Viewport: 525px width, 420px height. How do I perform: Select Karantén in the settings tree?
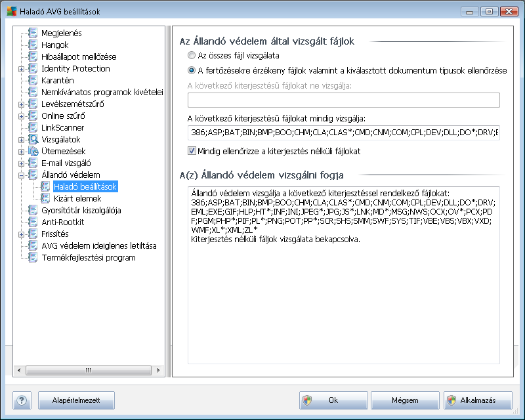[x=58, y=80]
